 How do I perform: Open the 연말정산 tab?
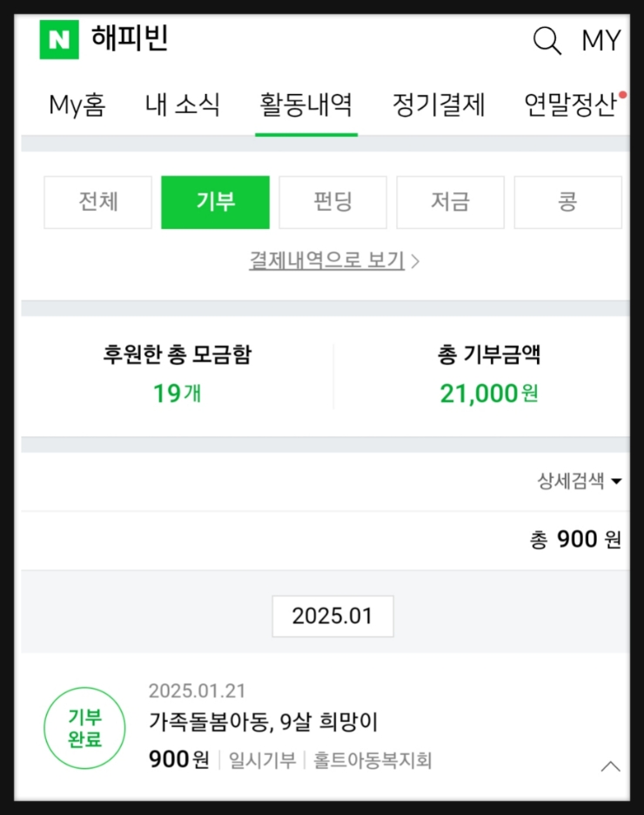[x=570, y=105]
